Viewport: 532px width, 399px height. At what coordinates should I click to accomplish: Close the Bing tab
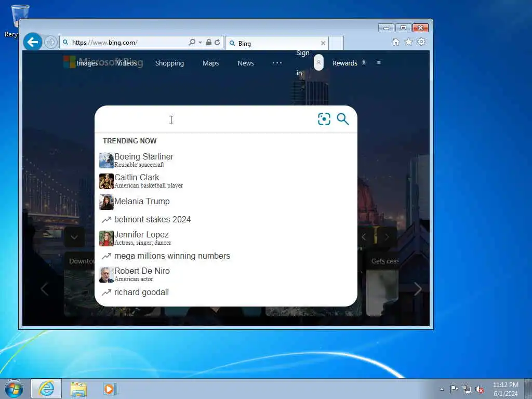323,43
